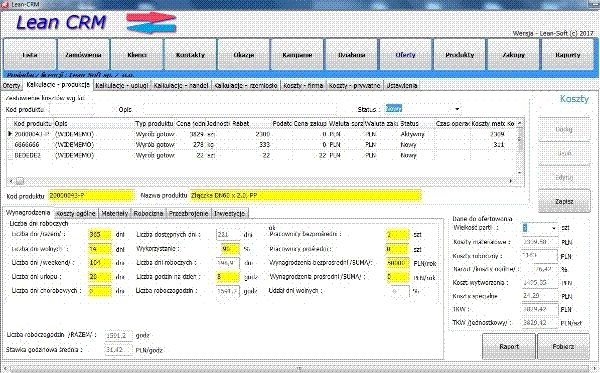Screen dimensions: 600x373
Task: Click the Pracownicy bezpośredni field
Action: (x=398, y=234)
